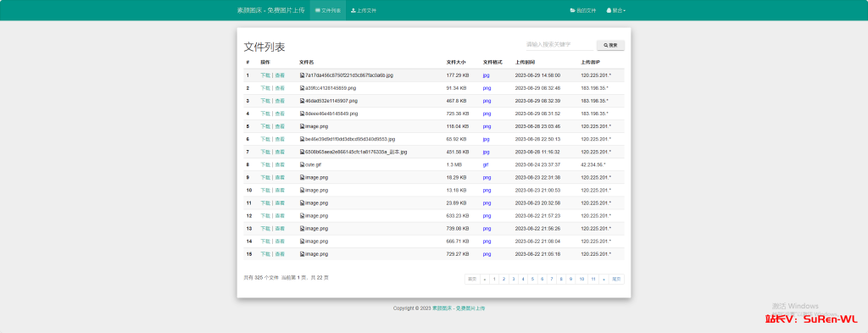The image size is (868, 333).
Task: Click size value 729.27 KB
Action: 457,254
